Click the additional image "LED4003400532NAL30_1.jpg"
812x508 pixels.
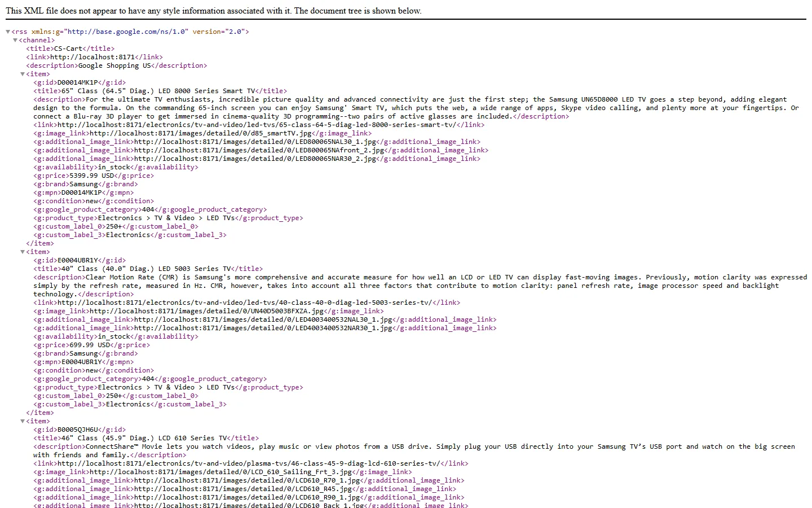(263, 319)
